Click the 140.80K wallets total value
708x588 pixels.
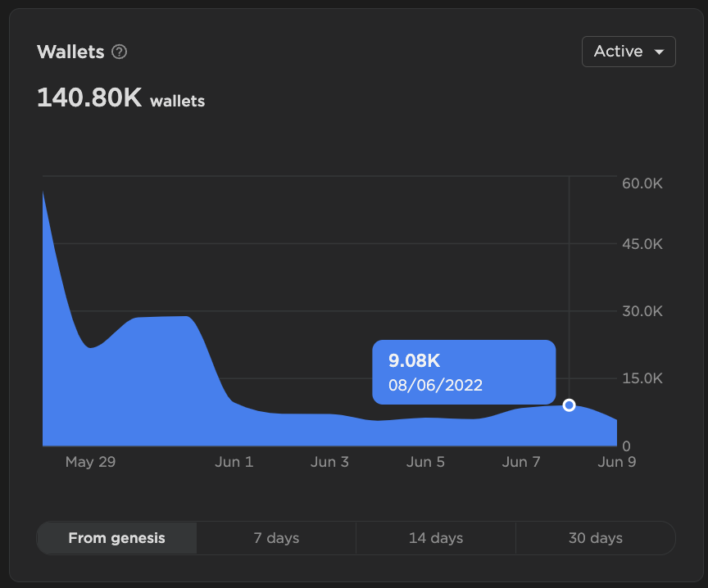click(x=120, y=97)
